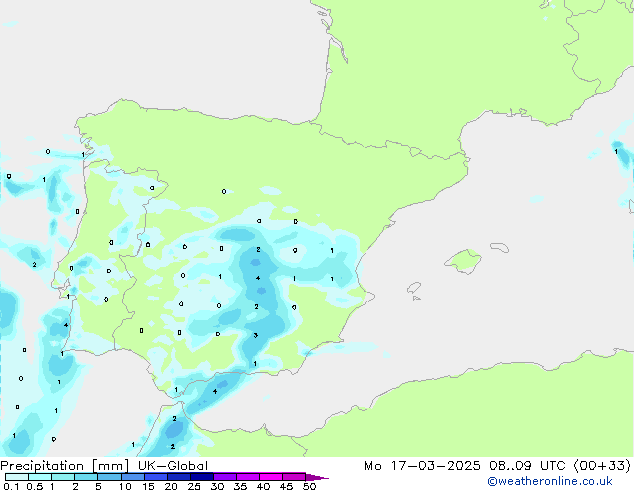Click the 15–20 mm legend color swatch
Screen dimensions: 634x490
[155, 477]
